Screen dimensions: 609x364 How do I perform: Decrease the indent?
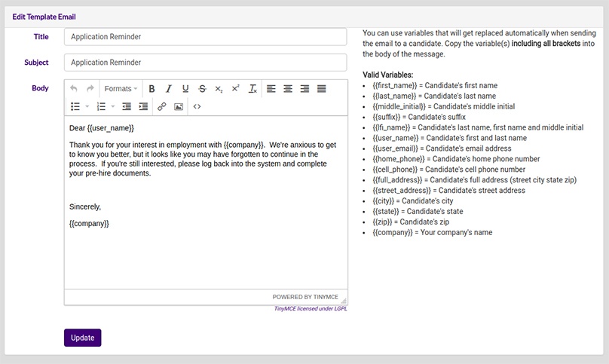click(x=126, y=106)
